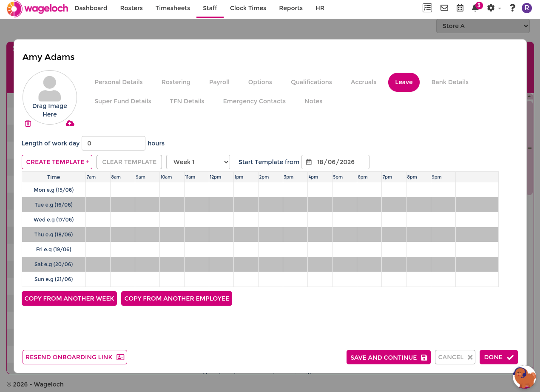The height and width of the screenshot is (392, 540).
Task: Open Rosters menu
Action: tap(131, 8)
